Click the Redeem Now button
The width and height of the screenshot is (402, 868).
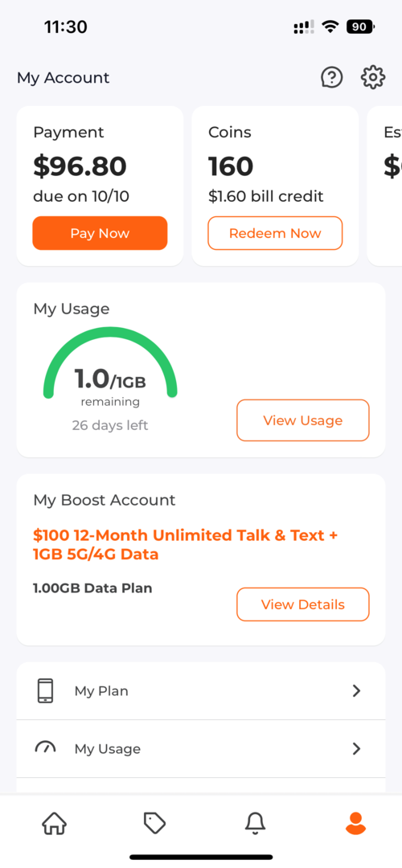coord(275,233)
